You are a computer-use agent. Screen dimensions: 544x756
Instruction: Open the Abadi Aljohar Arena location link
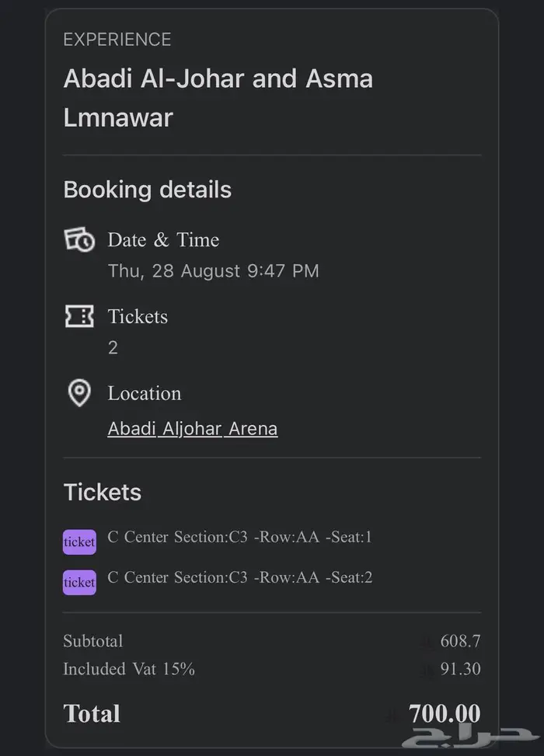192,429
